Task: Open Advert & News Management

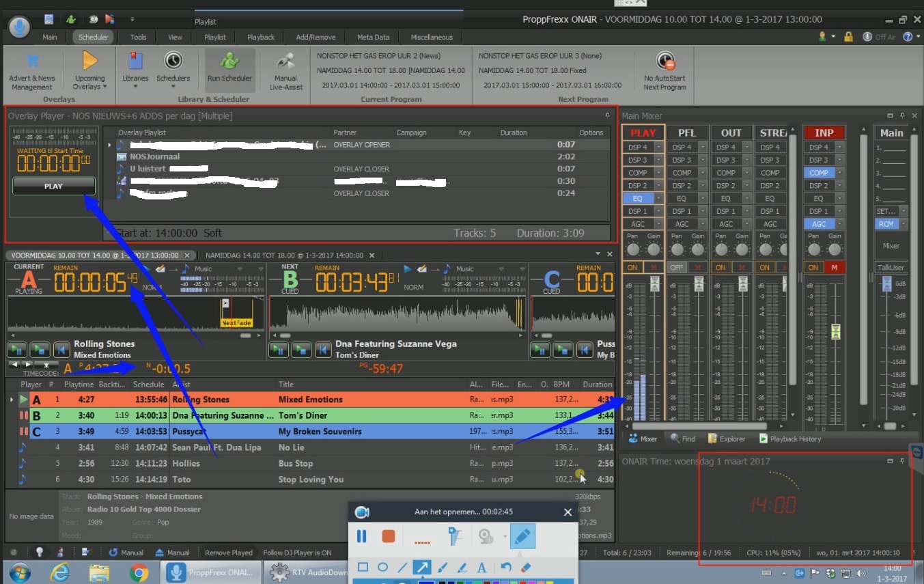Action: [x=31, y=71]
